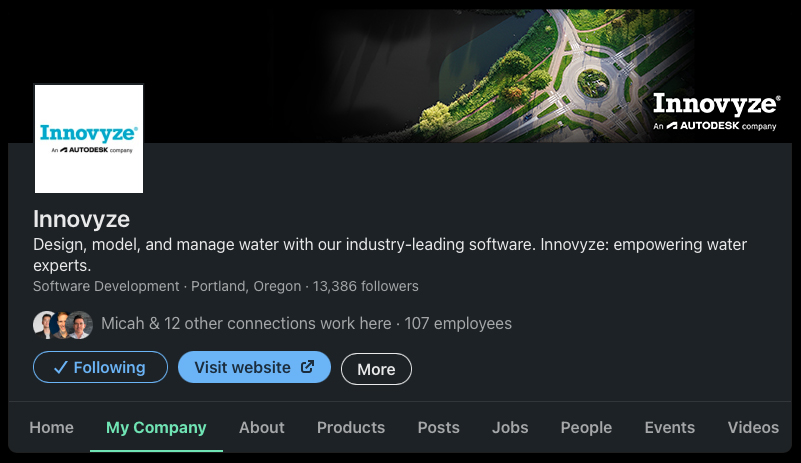
Task: Click the Innovyze company logo thumbnail
Action: 89,138
